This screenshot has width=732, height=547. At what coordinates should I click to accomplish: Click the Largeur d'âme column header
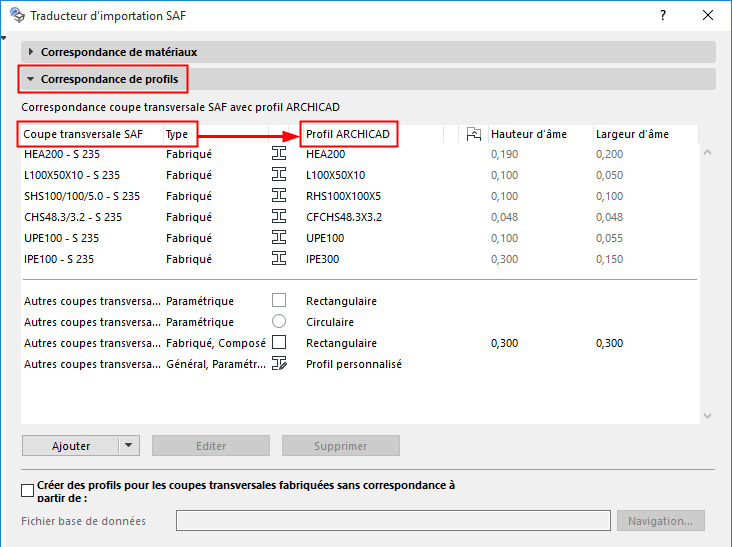[x=646, y=134]
